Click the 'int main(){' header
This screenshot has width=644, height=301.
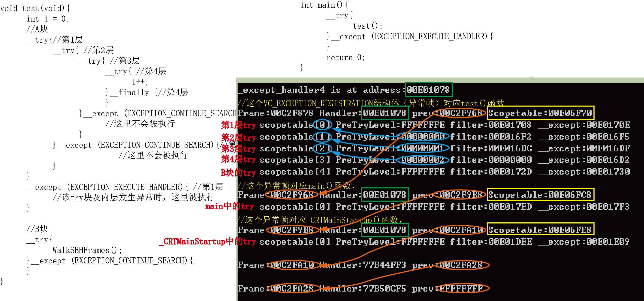pyautogui.click(x=325, y=5)
